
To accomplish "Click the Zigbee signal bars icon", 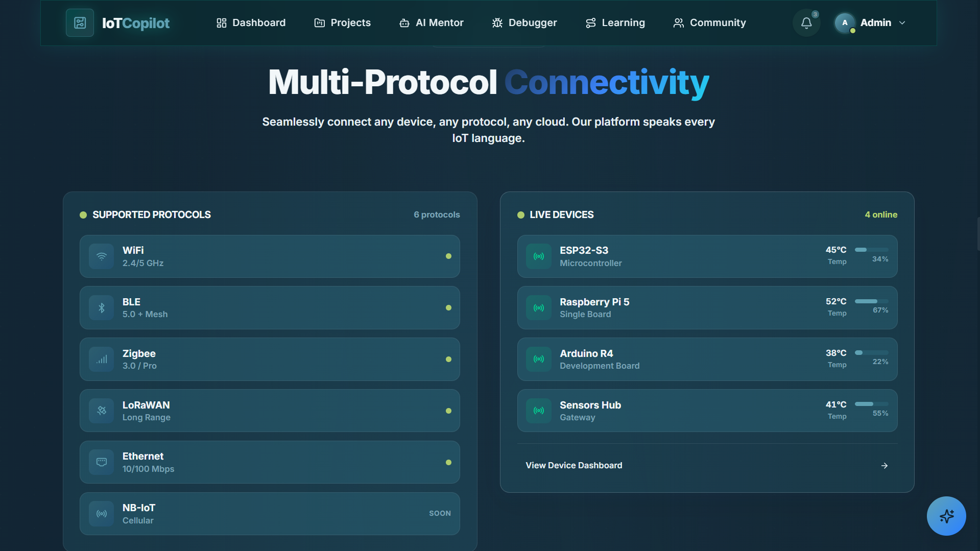I will pyautogui.click(x=102, y=360).
